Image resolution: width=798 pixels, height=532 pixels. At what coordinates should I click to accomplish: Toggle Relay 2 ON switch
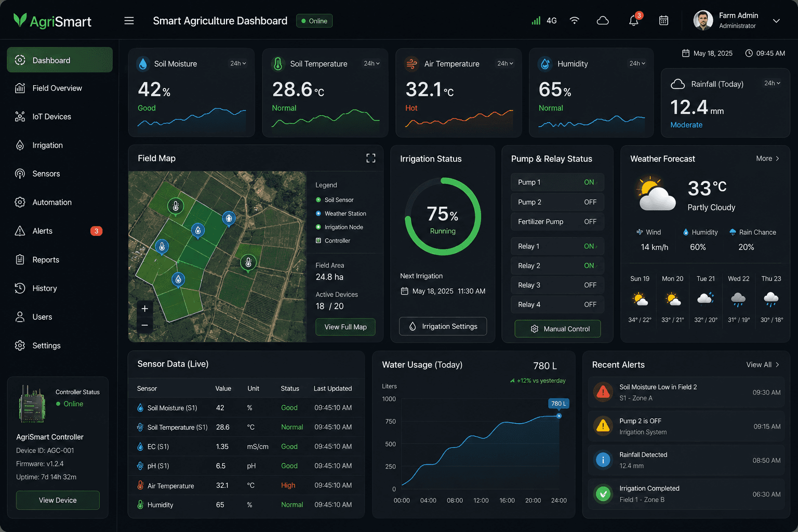590,265
